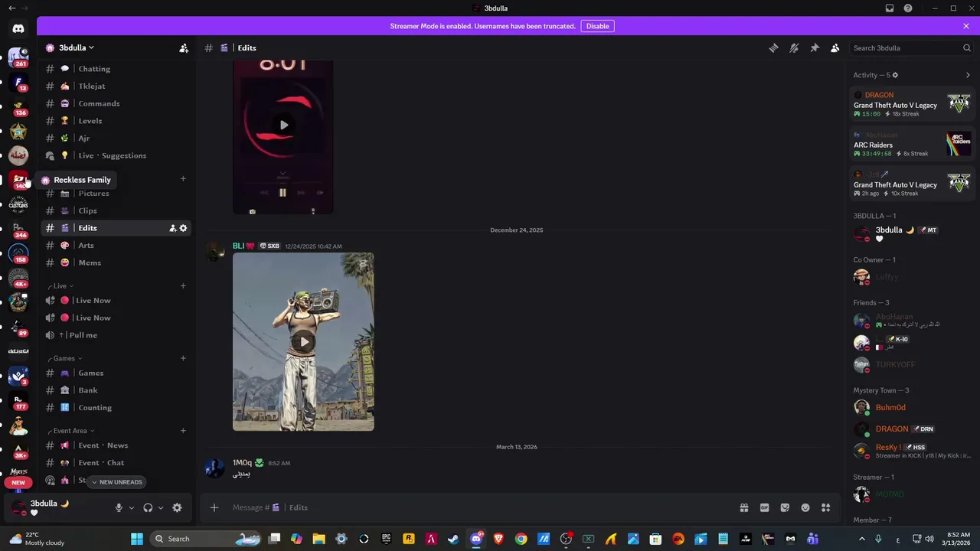Open pinned messages pin icon
The height and width of the screenshot is (551, 980).
pos(815,47)
